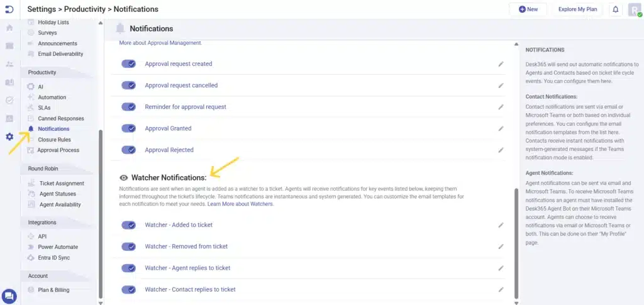Open Automation in Productivity menu
644x305 pixels.
point(52,97)
